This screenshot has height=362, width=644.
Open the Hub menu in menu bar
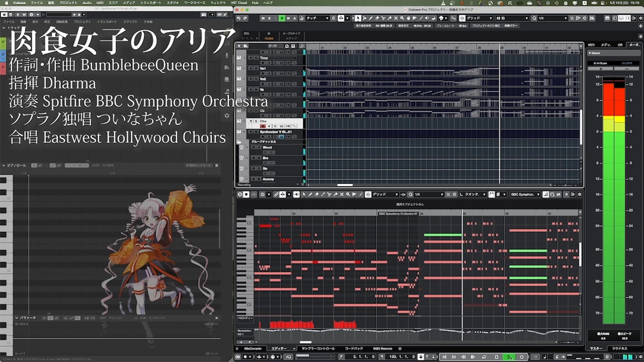pos(255,3)
